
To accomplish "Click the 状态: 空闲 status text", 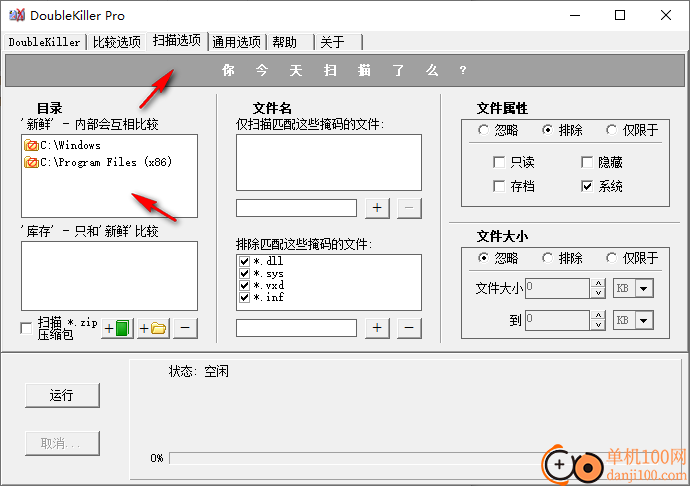I will (198, 371).
